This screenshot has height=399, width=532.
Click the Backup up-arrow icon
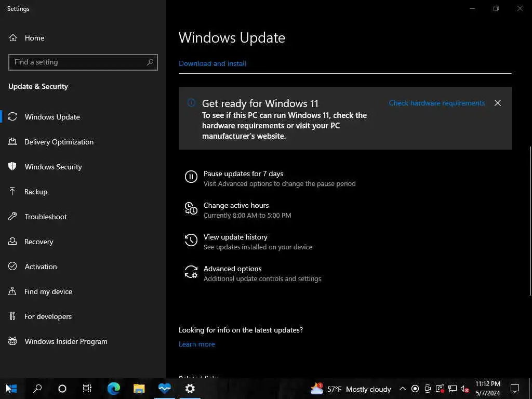point(12,192)
